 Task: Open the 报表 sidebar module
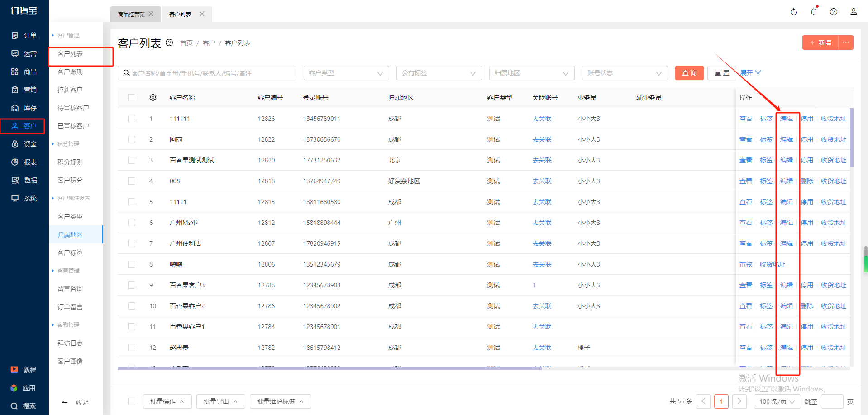pyautogui.click(x=24, y=162)
